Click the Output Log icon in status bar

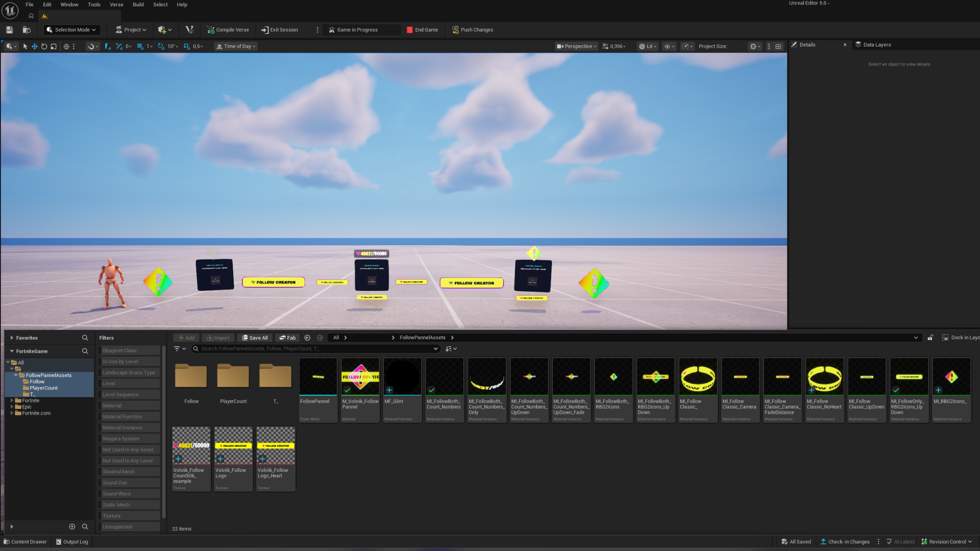[59, 542]
